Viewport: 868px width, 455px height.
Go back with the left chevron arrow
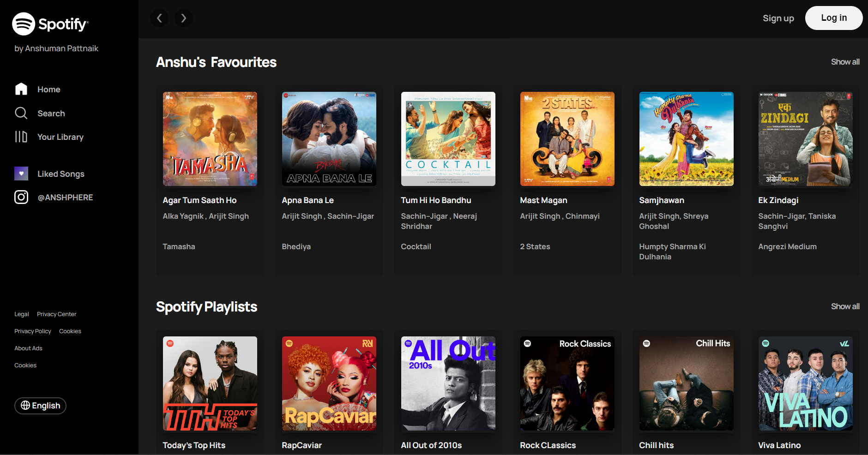click(159, 18)
